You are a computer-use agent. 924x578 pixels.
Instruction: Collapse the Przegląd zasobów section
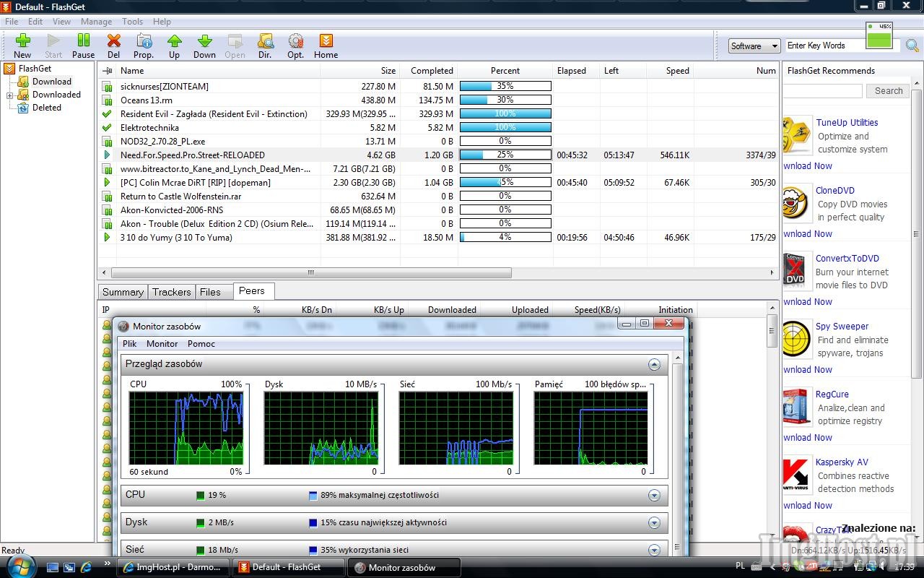[654, 364]
